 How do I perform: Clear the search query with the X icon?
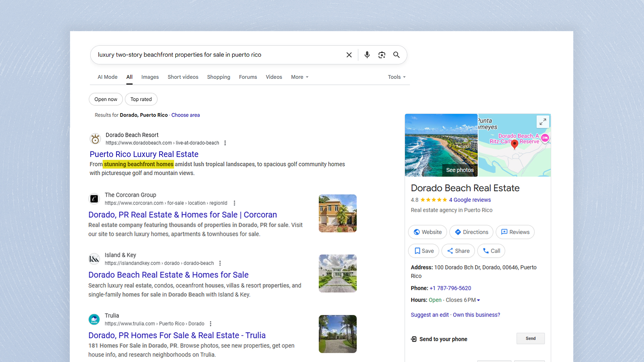point(349,55)
